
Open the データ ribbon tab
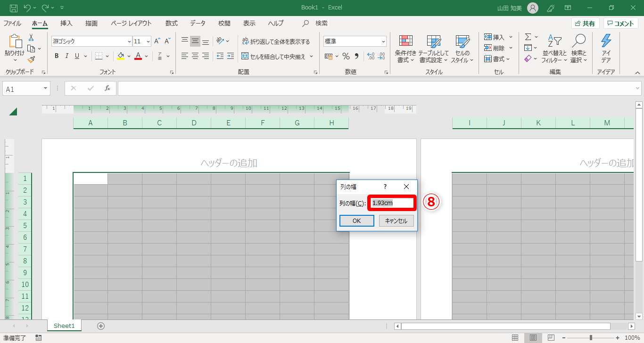(x=198, y=23)
